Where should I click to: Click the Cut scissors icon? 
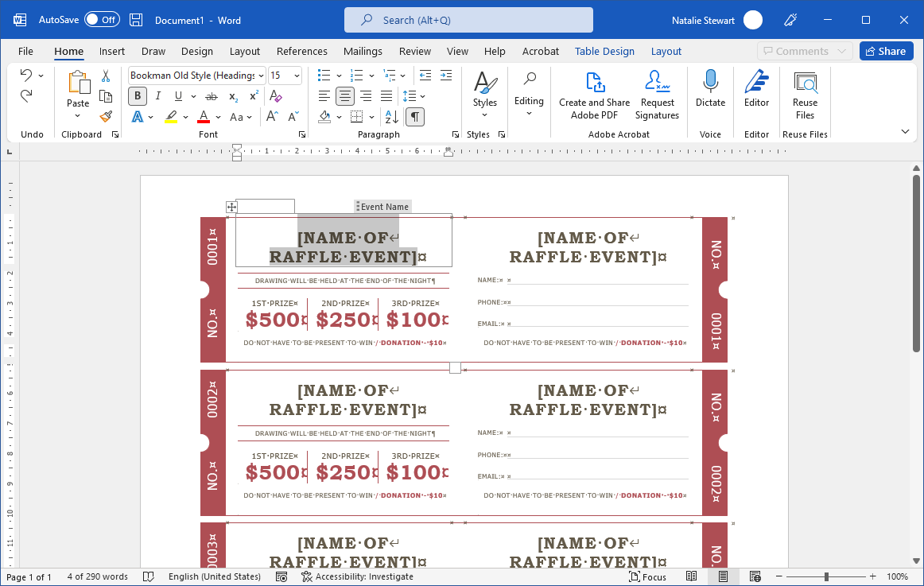click(x=106, y=76)
